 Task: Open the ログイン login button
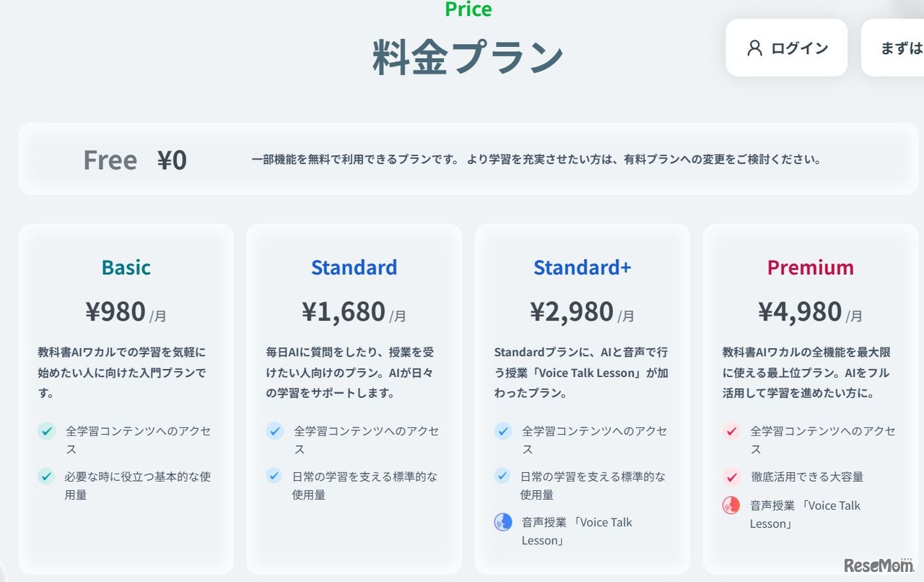point(786,48)
